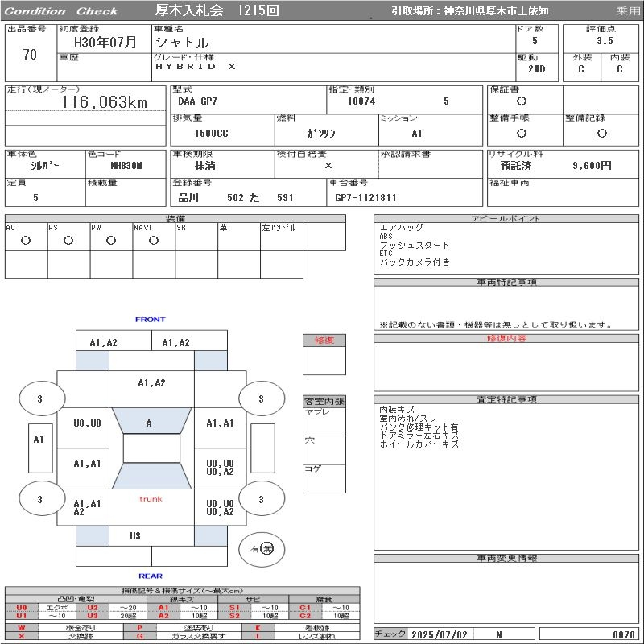Click the コゲ cell under 客室内張
The image size is (644, 644).
[324, 478]
